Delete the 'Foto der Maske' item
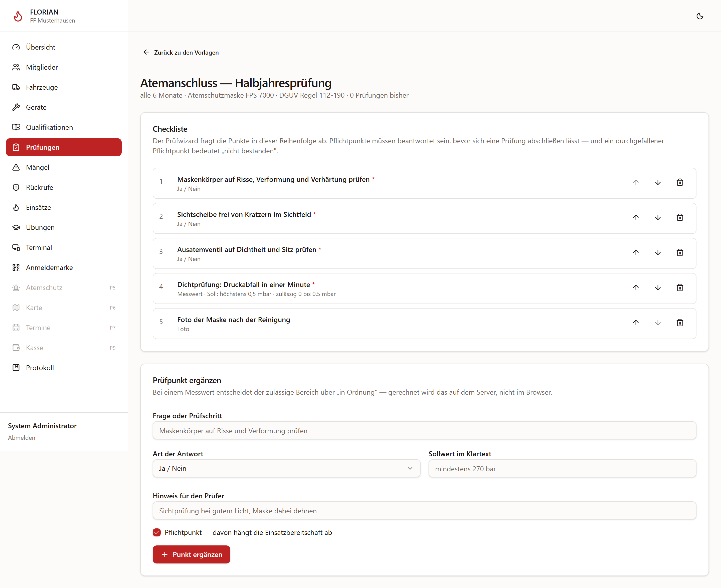Screen dimensions: 721x588 (x=680, y=323)
